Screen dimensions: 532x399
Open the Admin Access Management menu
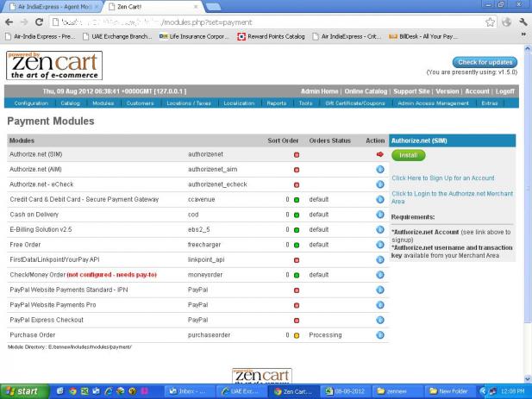[x=433, y=103]
